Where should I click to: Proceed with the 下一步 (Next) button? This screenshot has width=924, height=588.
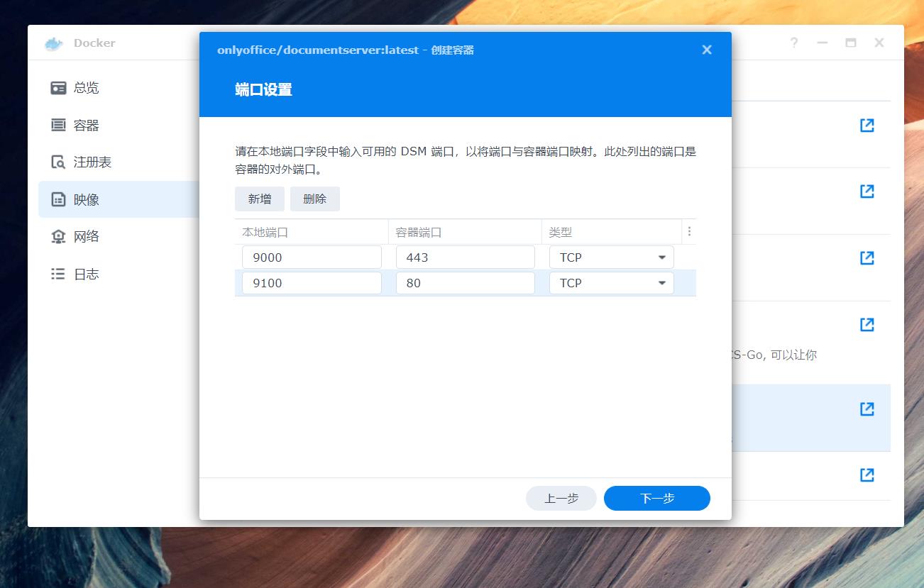tap(656, 498)
